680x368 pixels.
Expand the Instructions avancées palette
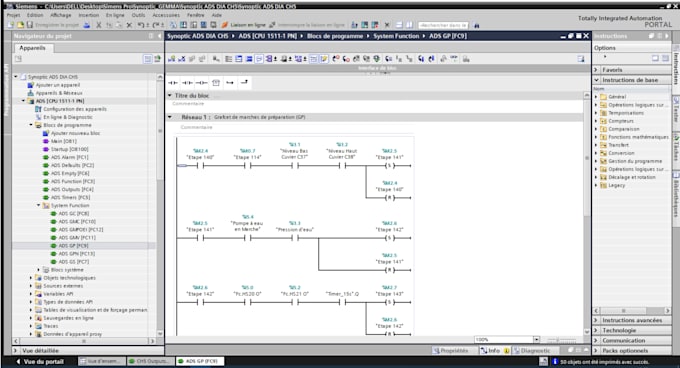[x=596, y=320]
